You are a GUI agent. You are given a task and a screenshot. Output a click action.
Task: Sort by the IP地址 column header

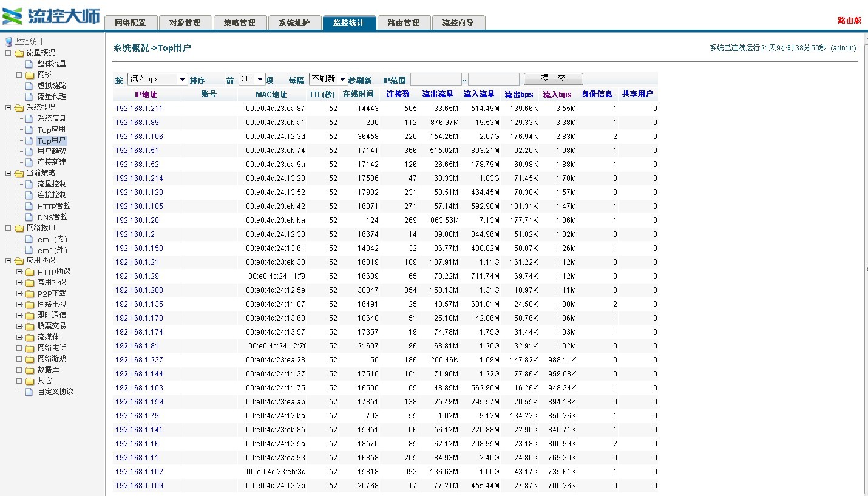pos(146,95)
